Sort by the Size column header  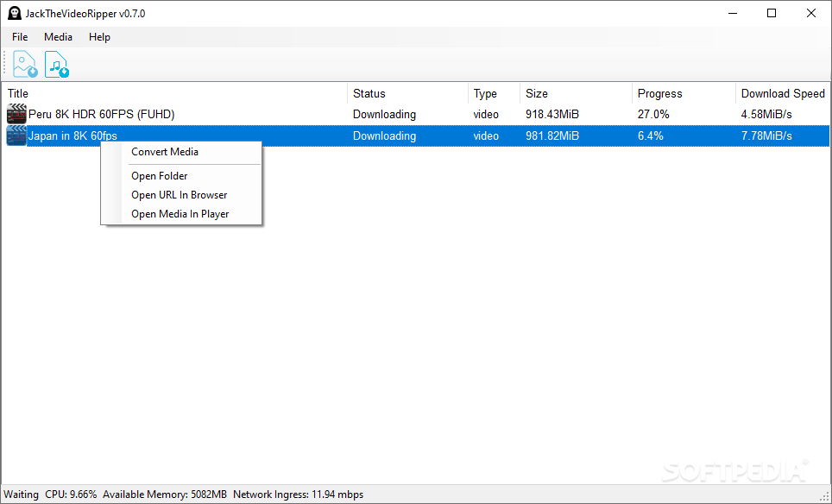click(x=576, y=93)
